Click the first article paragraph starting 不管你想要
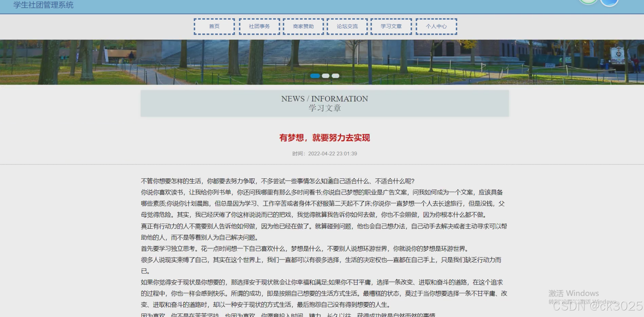 click(277, 181)
